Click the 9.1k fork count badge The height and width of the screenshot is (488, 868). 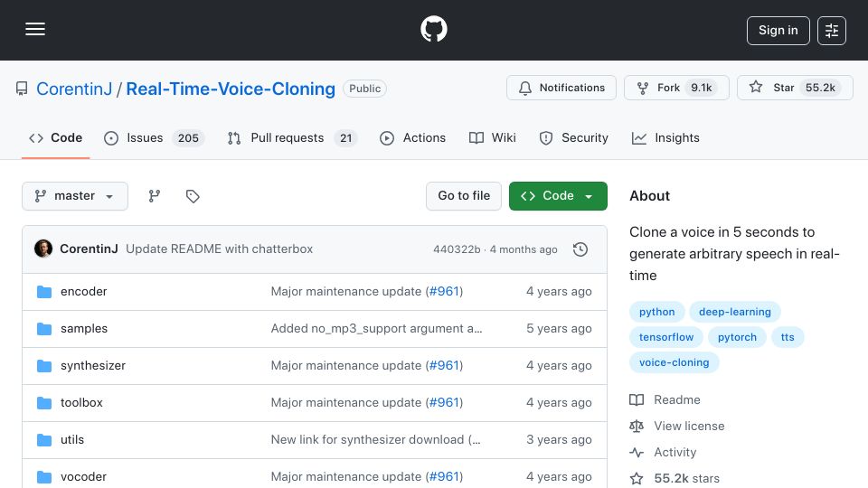point(702,88)
